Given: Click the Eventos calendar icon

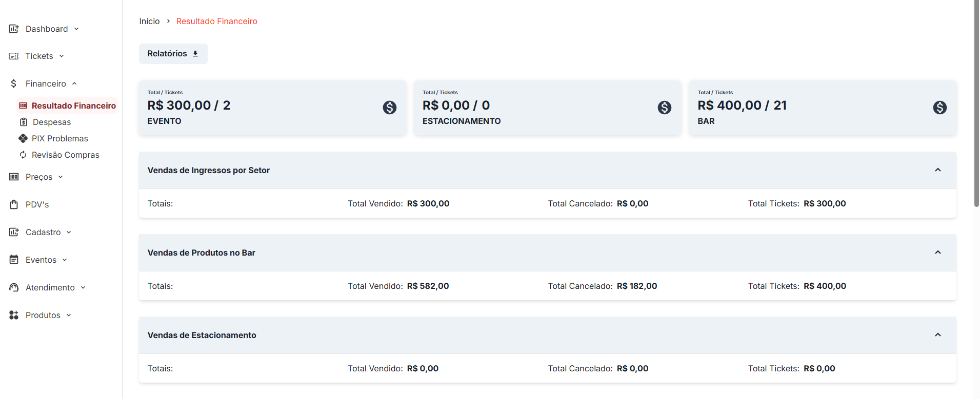Looking at the screenshot, I should pos(14,260).
